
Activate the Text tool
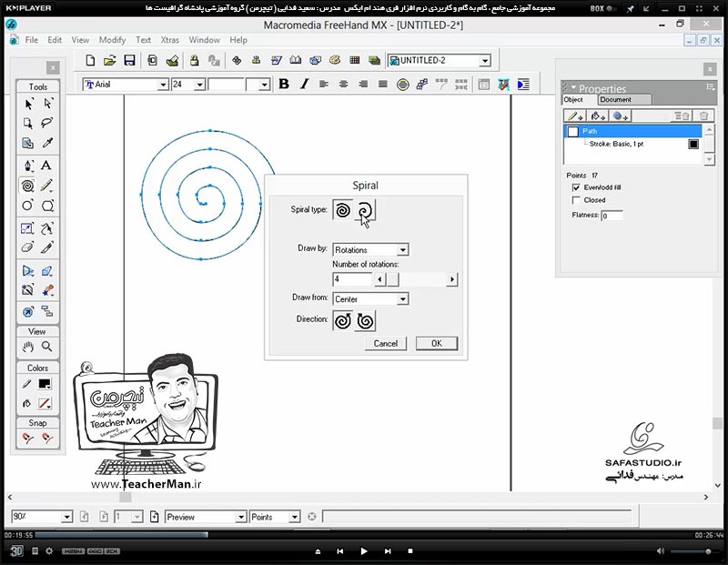[46, 166]
